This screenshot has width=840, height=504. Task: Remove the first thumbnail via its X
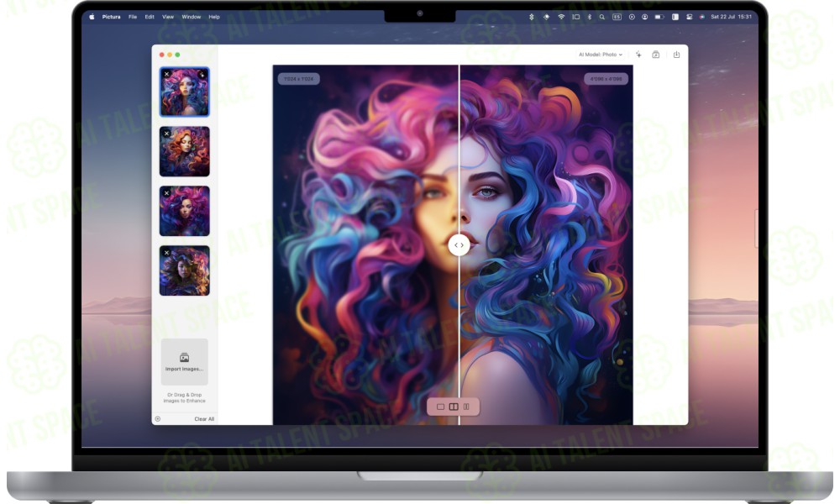point(166,74)
